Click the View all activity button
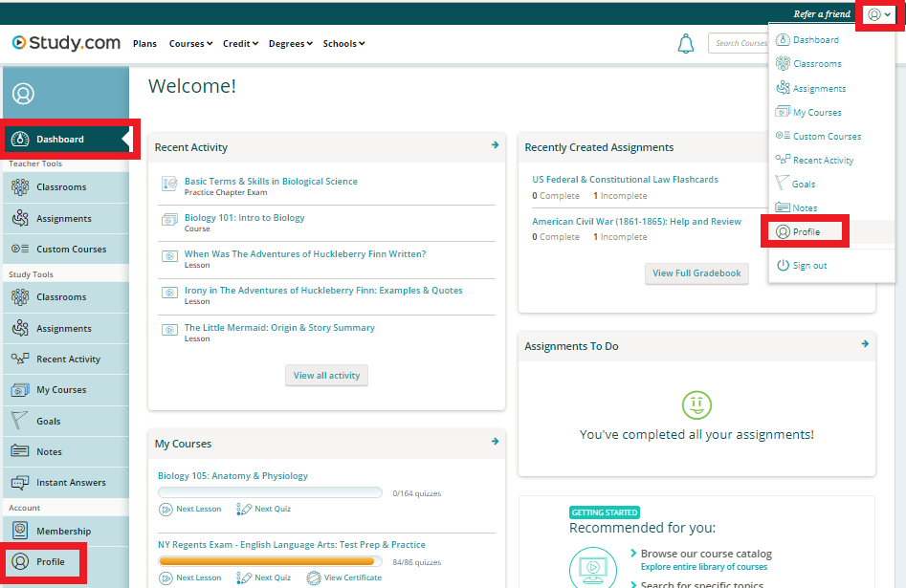 326,376
